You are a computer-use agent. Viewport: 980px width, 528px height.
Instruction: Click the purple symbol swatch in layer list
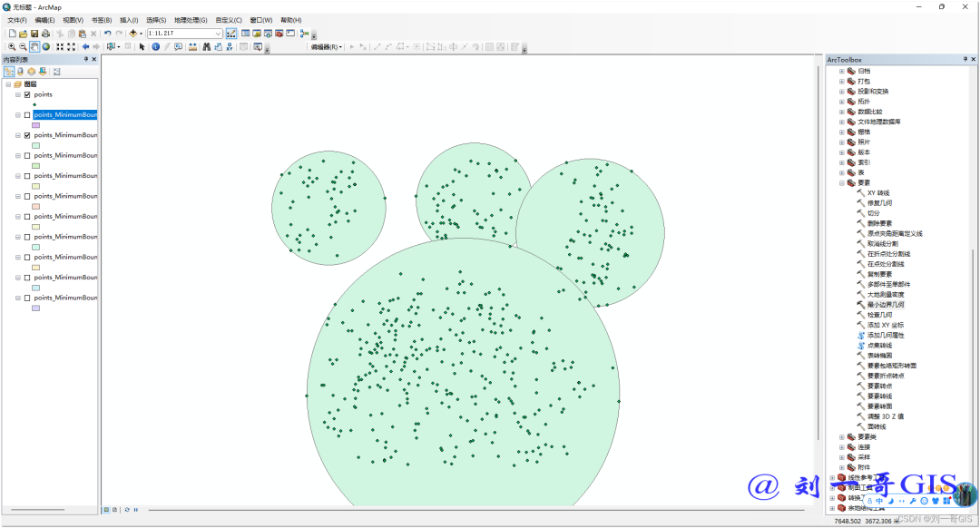[x=35, y=125]
